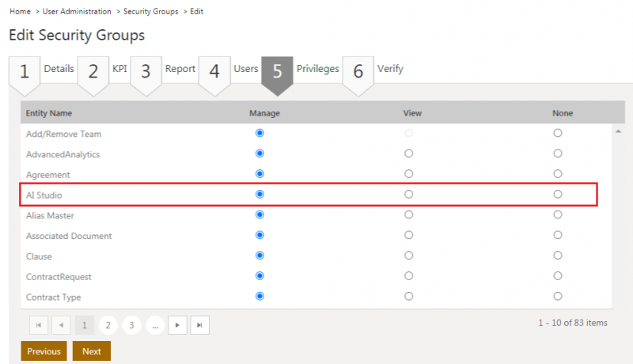
Task: Go to the first page of results
Action: [38, 324]
